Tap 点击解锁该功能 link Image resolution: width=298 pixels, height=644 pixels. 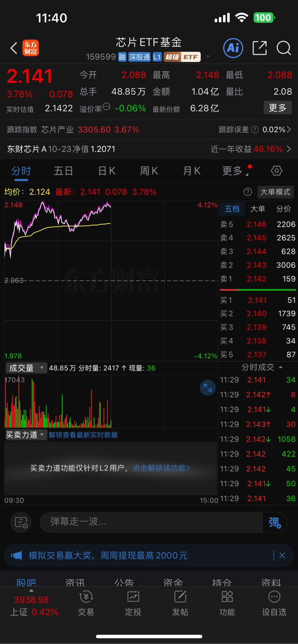tap(161, 468)
